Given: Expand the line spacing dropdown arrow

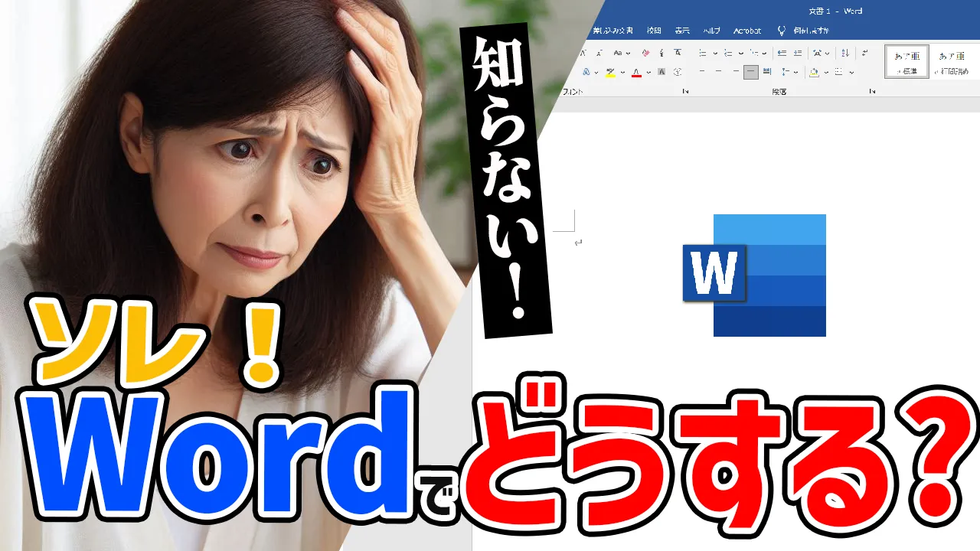Looking at the screenshot, I should click(x=796, y=72).
